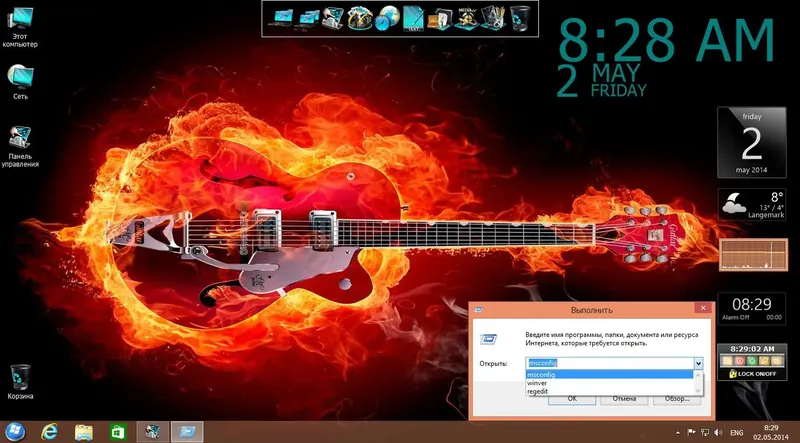Click the 2 MAY FRIDAY date widget
Viewport: 800px width, 443px height.
(602, 81)
